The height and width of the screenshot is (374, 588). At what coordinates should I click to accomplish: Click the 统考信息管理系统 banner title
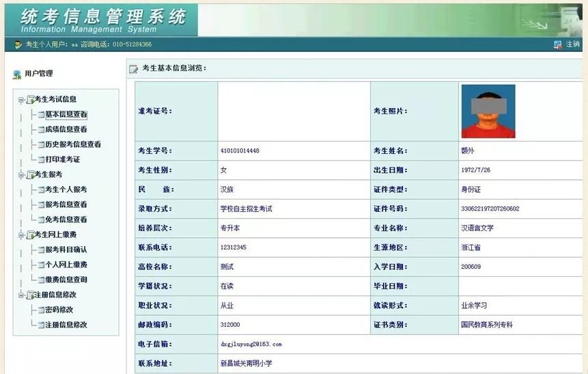coord(103,17)
